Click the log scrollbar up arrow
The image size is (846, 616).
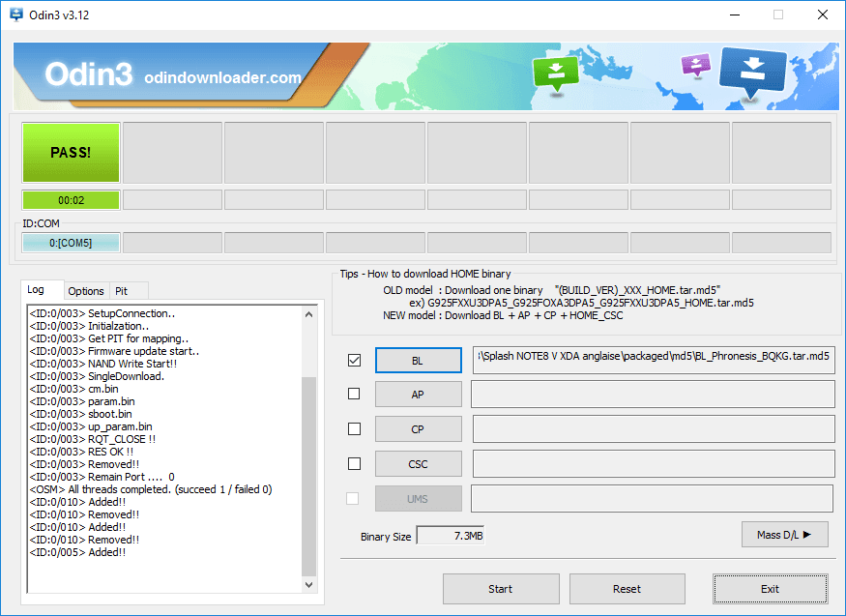click(308, 314)
